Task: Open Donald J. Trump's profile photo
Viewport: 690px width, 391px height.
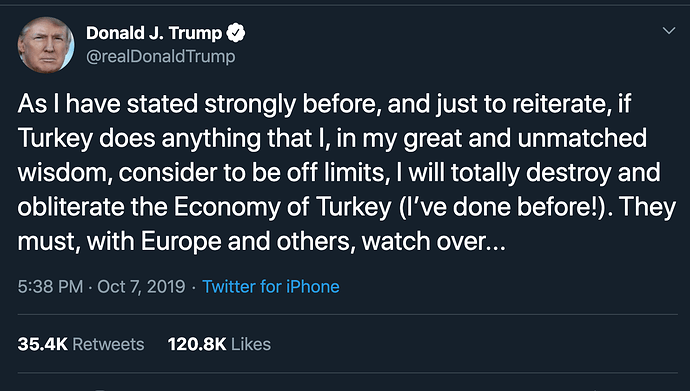Action: (x=46, y=45)
